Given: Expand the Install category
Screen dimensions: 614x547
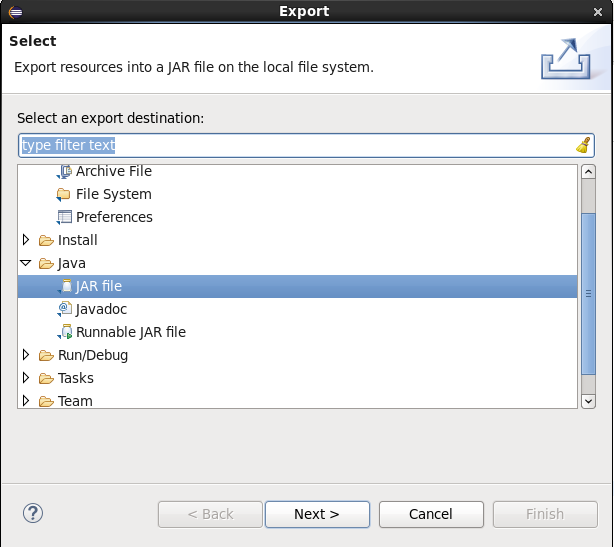Looking at the screenshot, I should pyautogui.click(x=26, y=240).
